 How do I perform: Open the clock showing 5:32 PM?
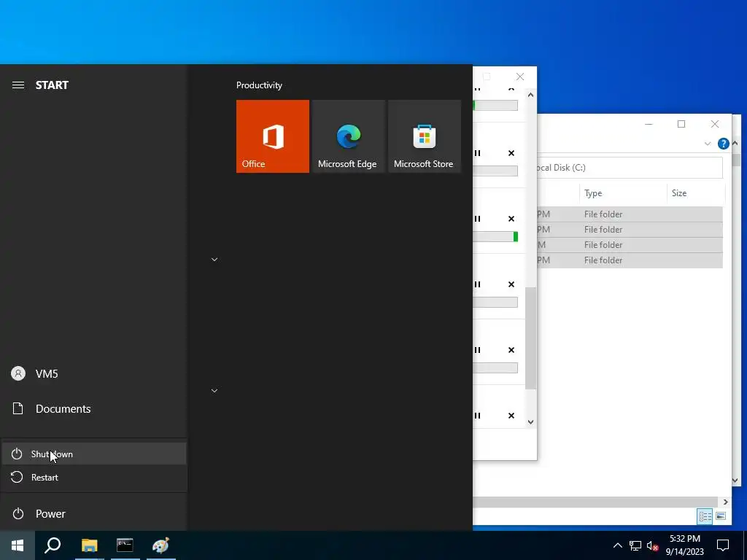[x=684, y=545]
